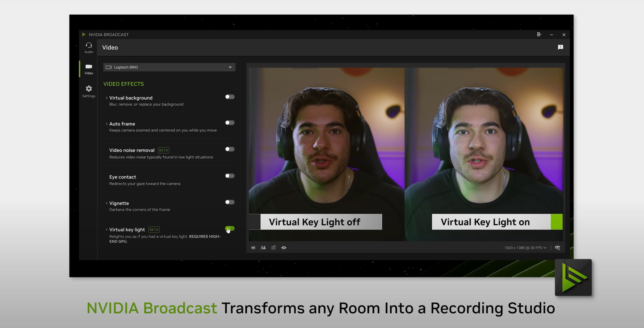Open the Audio section in sidebar
The width and height of the screenshot is (644, 328).
[89, 48]
